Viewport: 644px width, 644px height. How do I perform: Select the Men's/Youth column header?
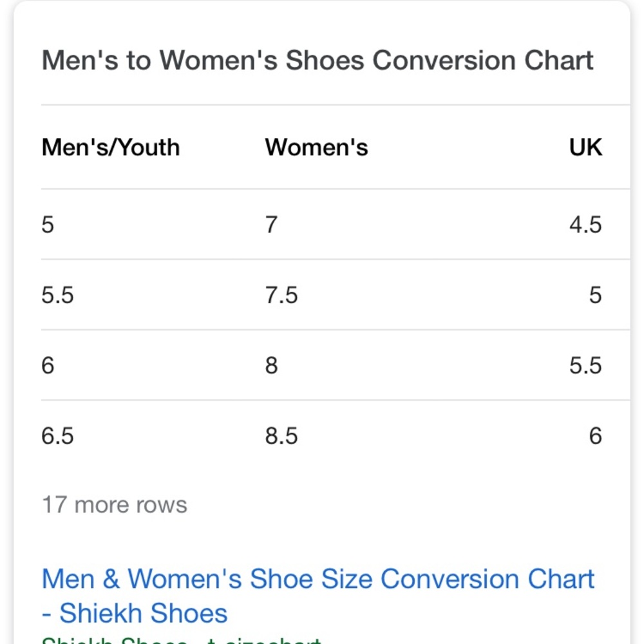click(110, 147)
